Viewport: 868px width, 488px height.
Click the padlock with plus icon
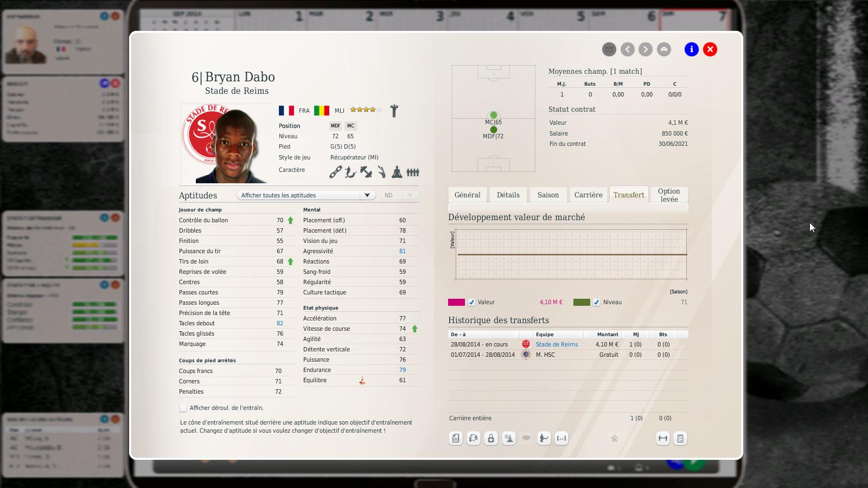pyautogui.click(x=491, y=438)
